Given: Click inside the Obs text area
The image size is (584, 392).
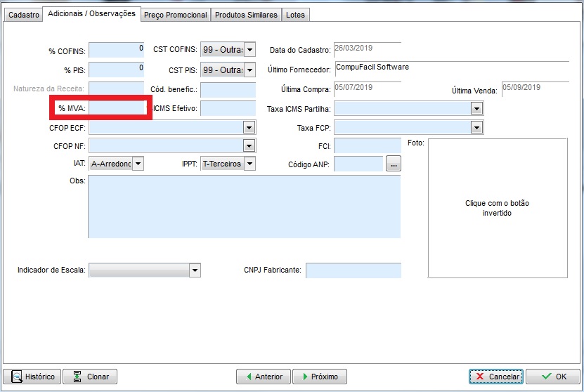Looking at the screenshot, I should [x=244, y=207].
